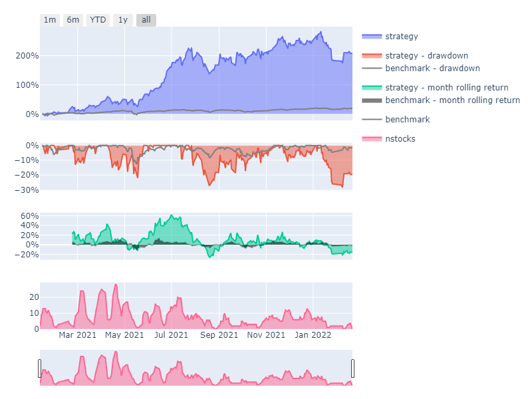532x399 pixels.
Task: Click the 'Nov 2021' x-axis label
Action: click(x=266, y=335)
